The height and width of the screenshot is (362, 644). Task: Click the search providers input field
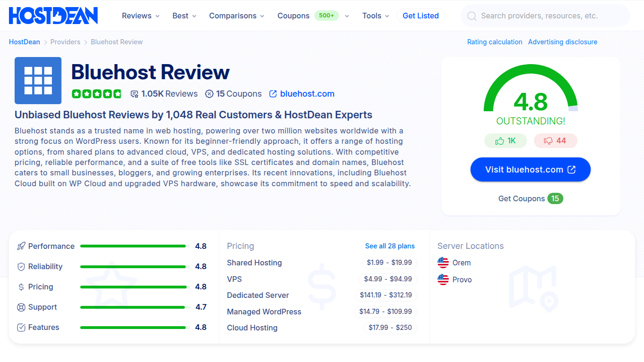(x=545, y=16)
